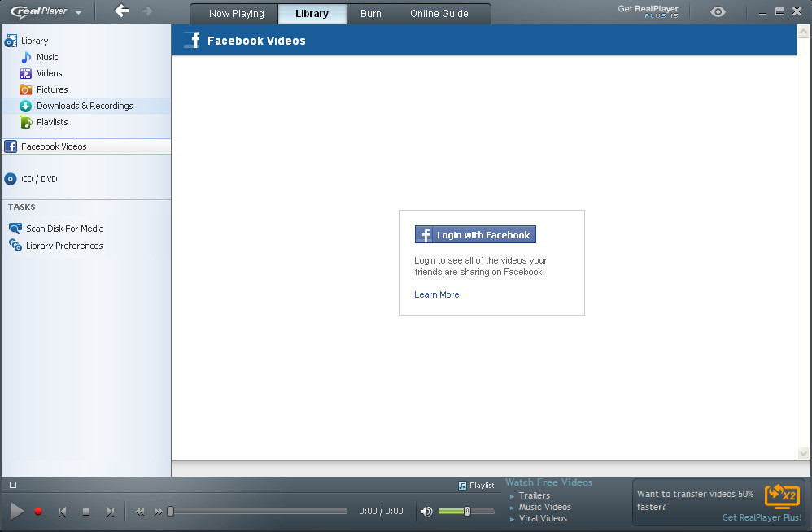Click the scrollbar down arrow
This screenshot has height=532, width=812.
pyautogui.click(x=803, y=454)
